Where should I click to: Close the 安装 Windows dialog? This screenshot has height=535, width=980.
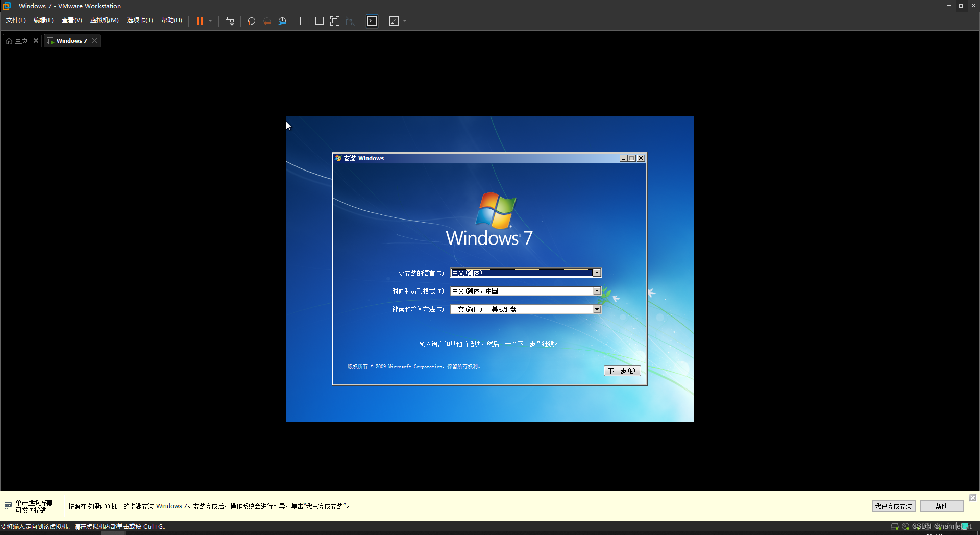(x=641, y=158)
